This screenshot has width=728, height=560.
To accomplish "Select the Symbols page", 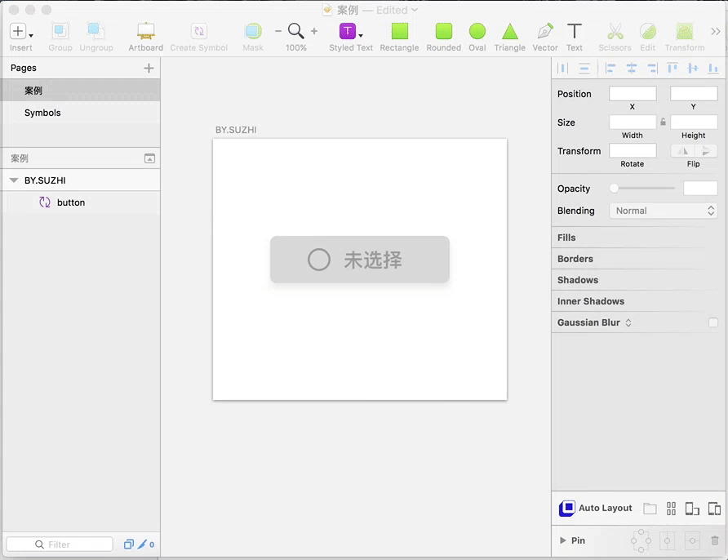I will [81, 113].
